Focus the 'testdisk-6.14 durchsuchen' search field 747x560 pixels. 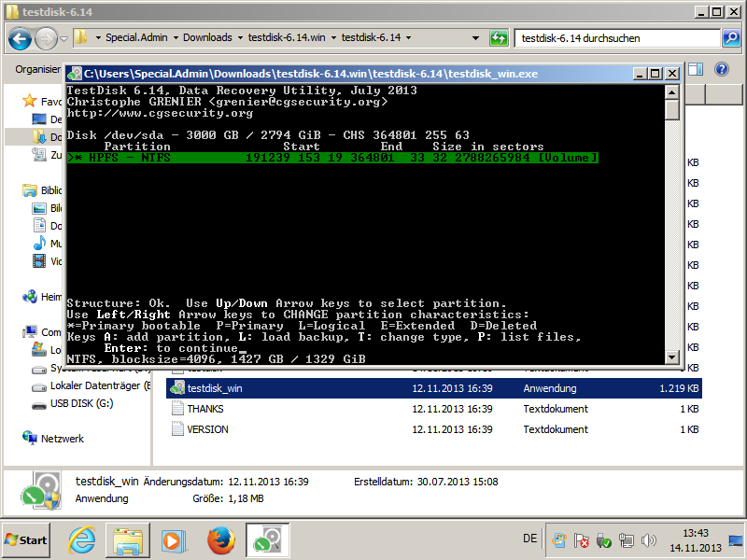point(617,38)
